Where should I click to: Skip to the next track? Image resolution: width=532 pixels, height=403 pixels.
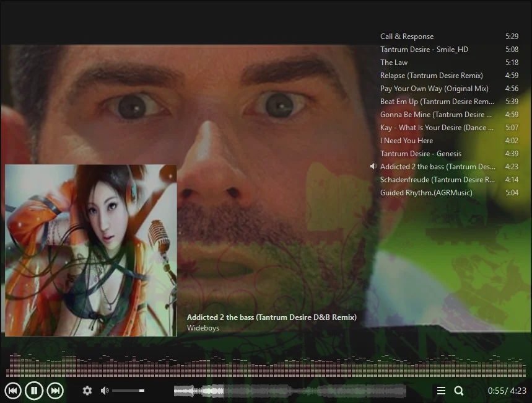pyautogui.click(x=55, y=391)
